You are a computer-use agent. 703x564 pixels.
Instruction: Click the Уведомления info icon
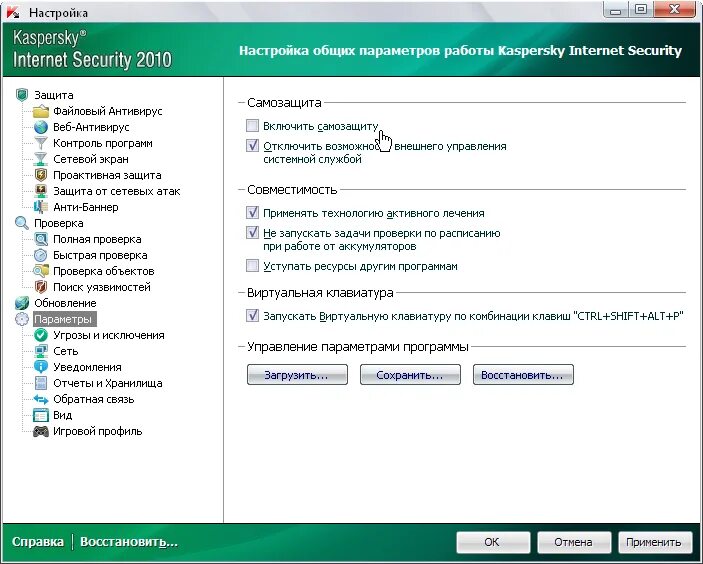click(41, 367)
